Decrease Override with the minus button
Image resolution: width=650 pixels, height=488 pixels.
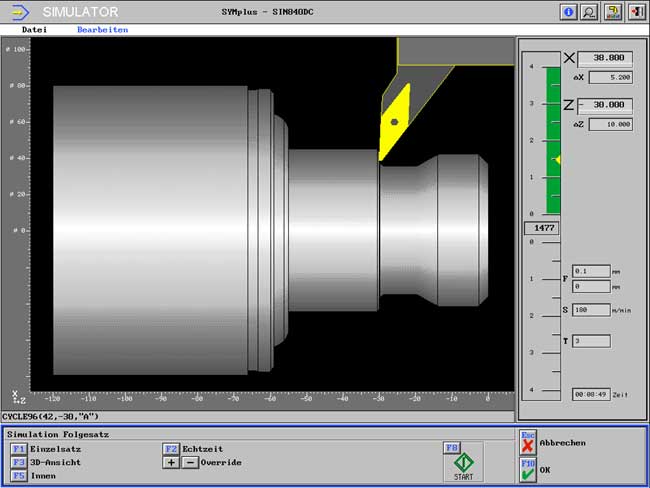[190, 463]
